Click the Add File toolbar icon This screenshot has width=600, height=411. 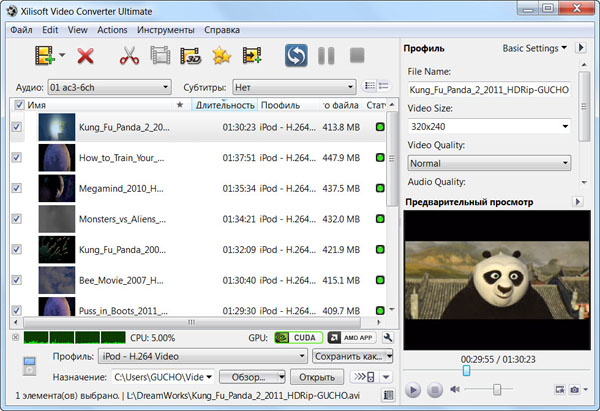[42, 56]
